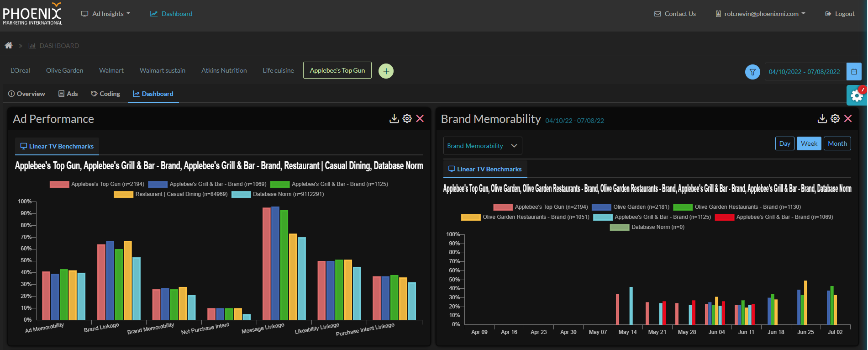
Task: Close the Brand Memorability widget
Action: click(x=848, y=119)
